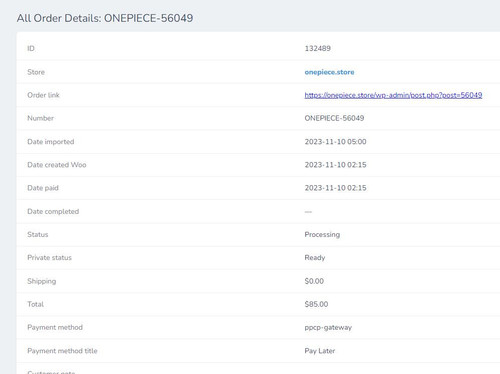Click the ID row label
500x374 pixels.
(x=31, y=48)
